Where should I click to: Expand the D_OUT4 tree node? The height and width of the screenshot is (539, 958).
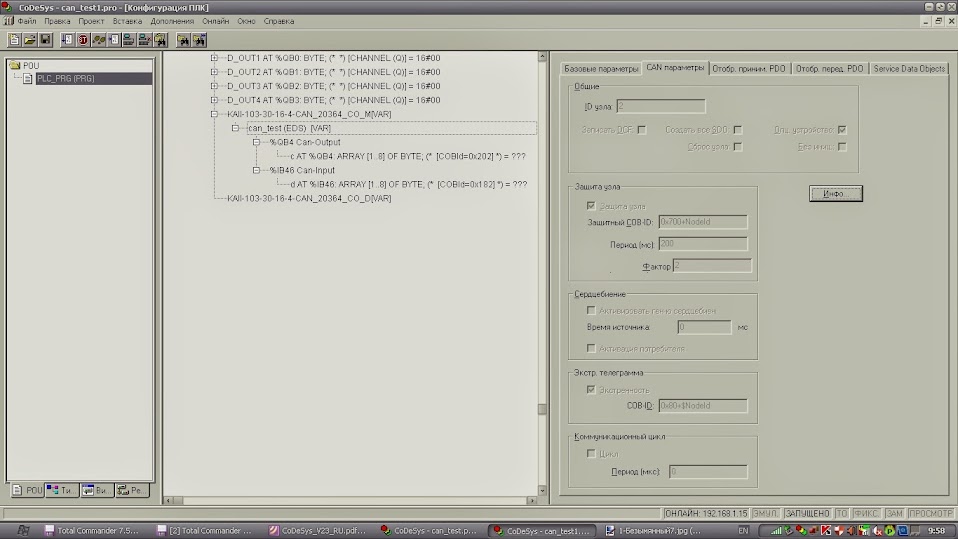pyautogui.click(x=214, y=100)
